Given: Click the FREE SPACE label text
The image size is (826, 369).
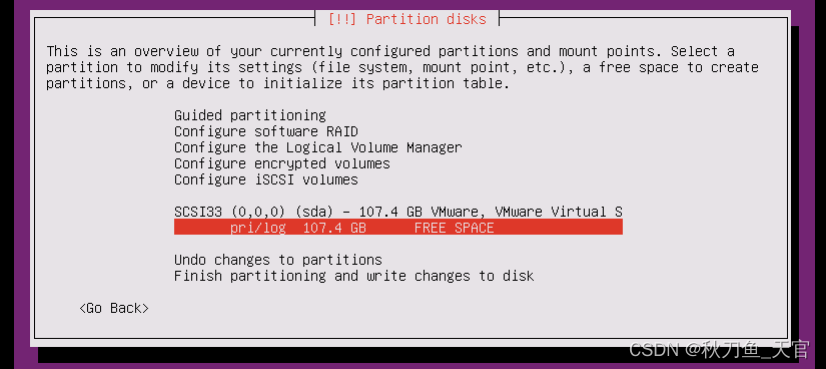Looking at the screenshot, I should 454,228.
